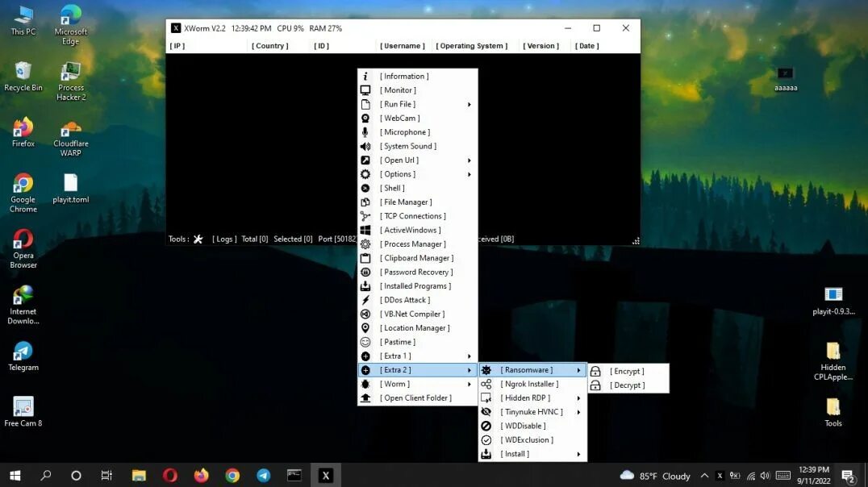Open File Explorer from the taskbar
The height and width of the screenshot is (487, 868).
(139, 476)
